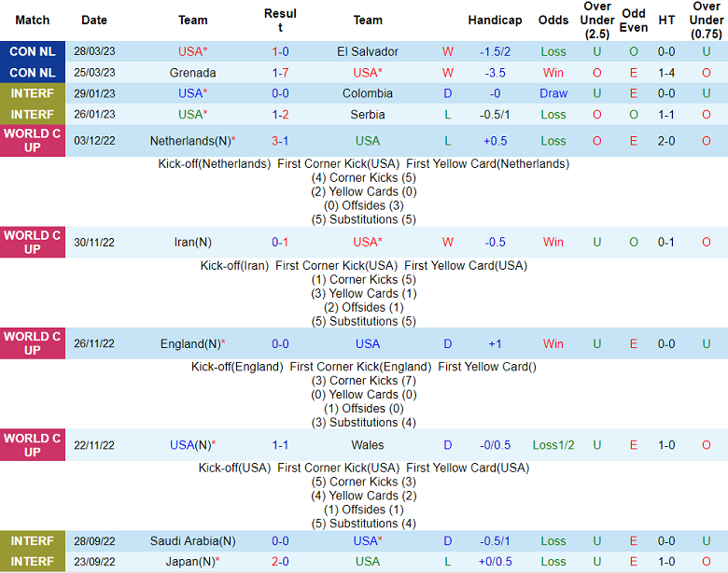Click the El Salvador team name

(x=368, y=51)
